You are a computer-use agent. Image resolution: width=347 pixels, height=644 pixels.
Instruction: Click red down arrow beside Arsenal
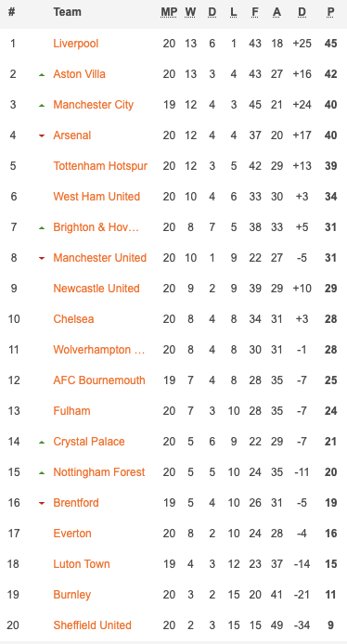42,136
